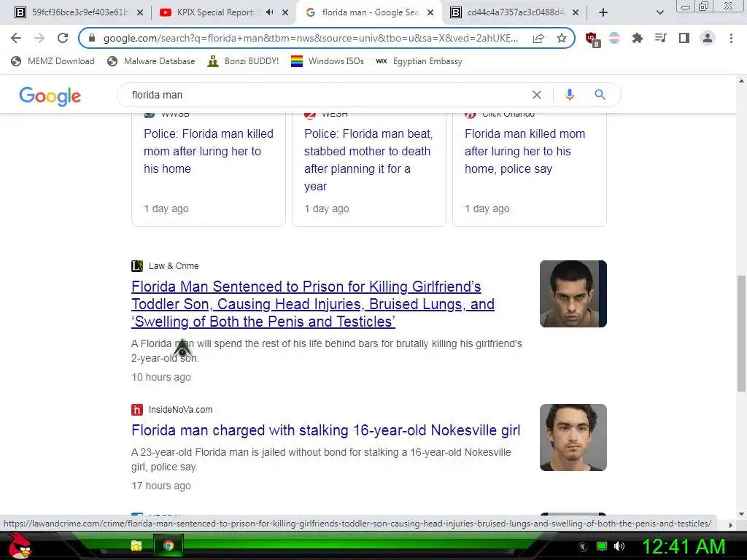Click the scrollbar up arrow
This screenshot has width=747, height=560.
pos(742,81)
